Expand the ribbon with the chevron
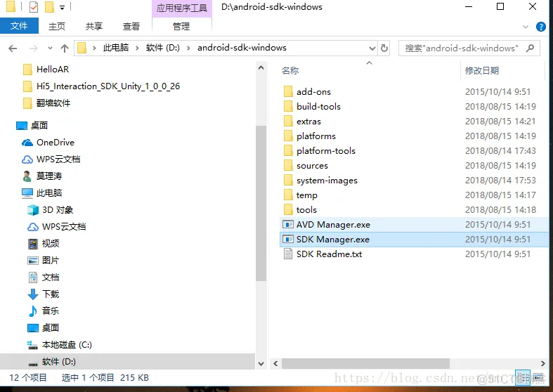Image resolution: width=553 pixels, height=392 pixels. (526, 27)
